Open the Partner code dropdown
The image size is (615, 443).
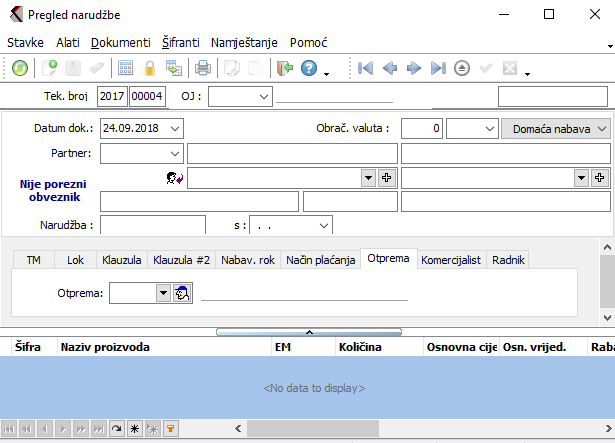coord(176,153)
